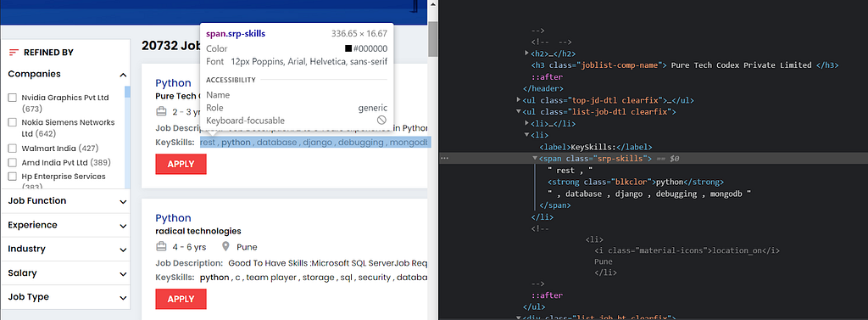
Task: Select the Amd India Pvt Ltd checkbox
Action: pyautogui.click(x=12, y=162)
